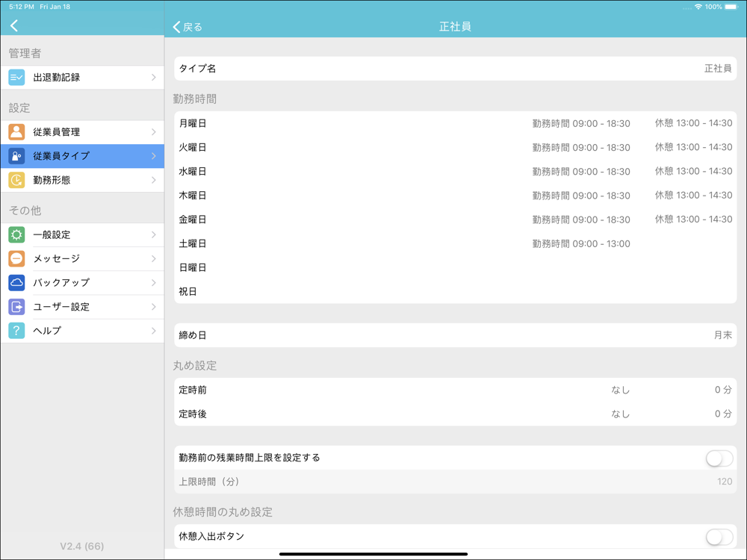
Task: Click version label V2.4 (66)
Action: (82, 547)
